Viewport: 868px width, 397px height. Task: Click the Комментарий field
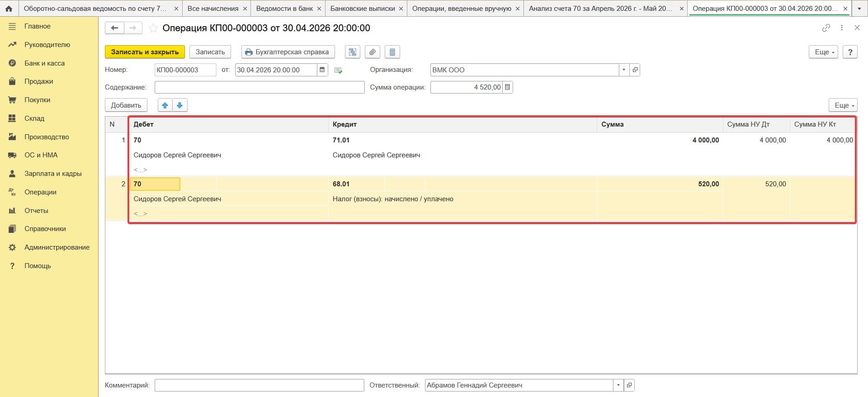(259, 385)
